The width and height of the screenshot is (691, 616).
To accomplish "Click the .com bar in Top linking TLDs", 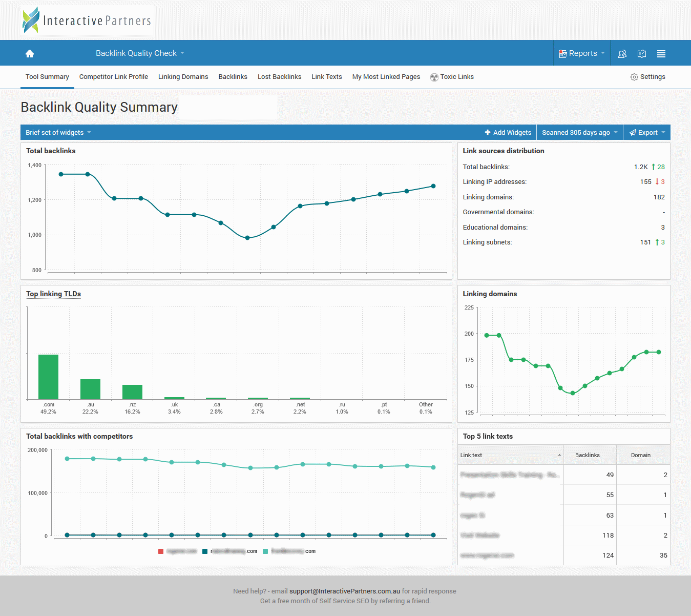I will tap(48, 377).
